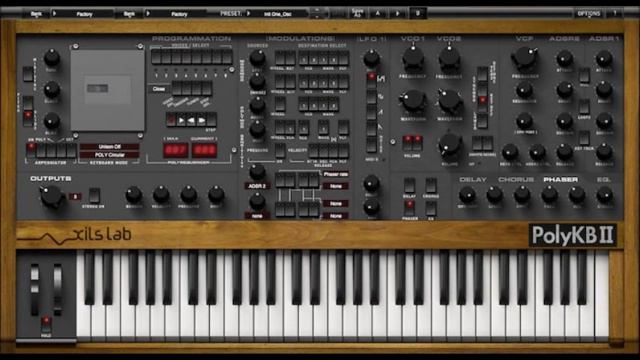Switch to the CHORUS effect tab

point(516,180)
